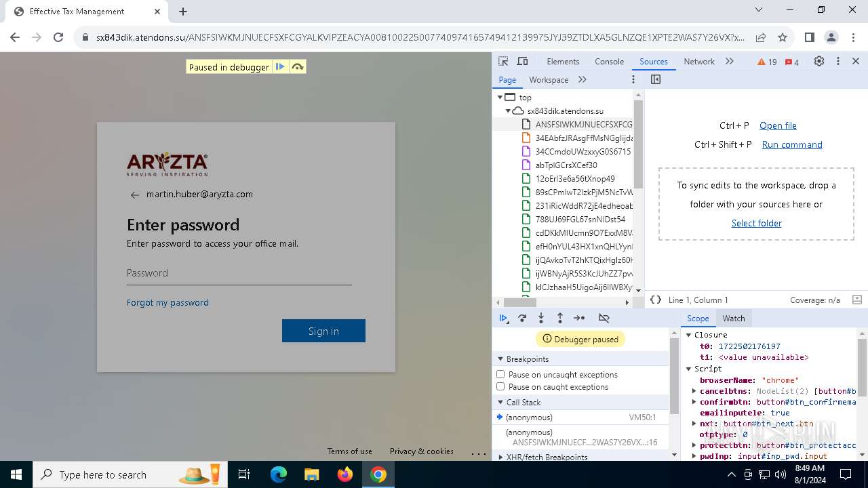
Task: Select file 788UJ69FGL67snNIDst54
Action: [580, 220]
